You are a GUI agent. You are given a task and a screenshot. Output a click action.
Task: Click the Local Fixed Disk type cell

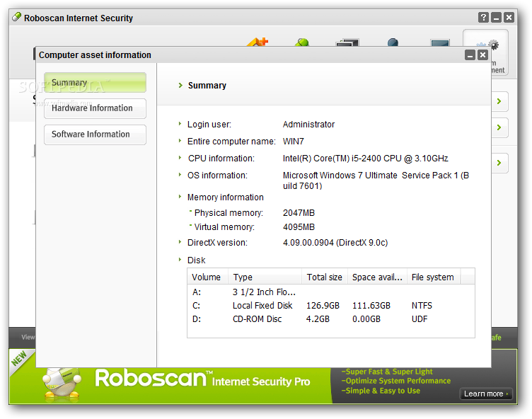(x=262, y=306)
